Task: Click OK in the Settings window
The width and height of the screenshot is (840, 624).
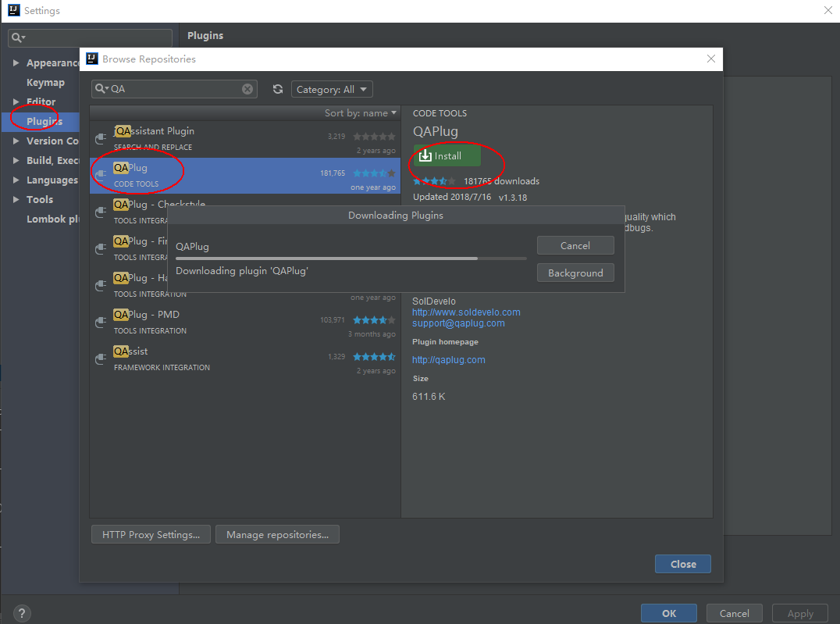Action: (x=669, y=613)
